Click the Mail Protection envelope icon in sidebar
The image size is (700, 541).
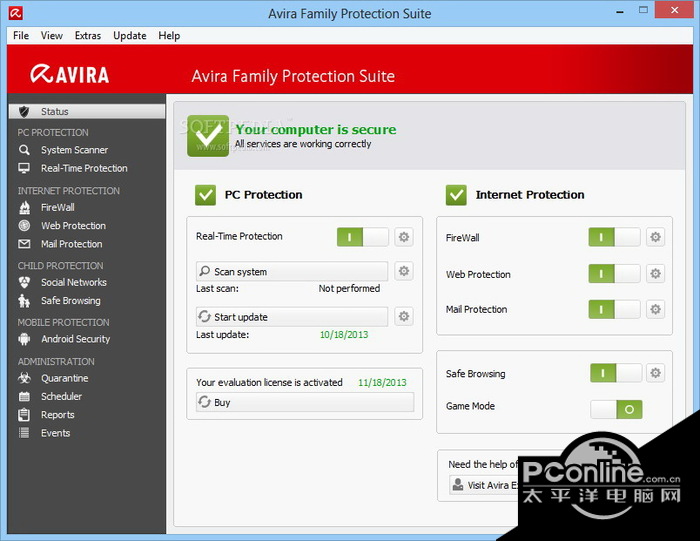tap(24, 244)
